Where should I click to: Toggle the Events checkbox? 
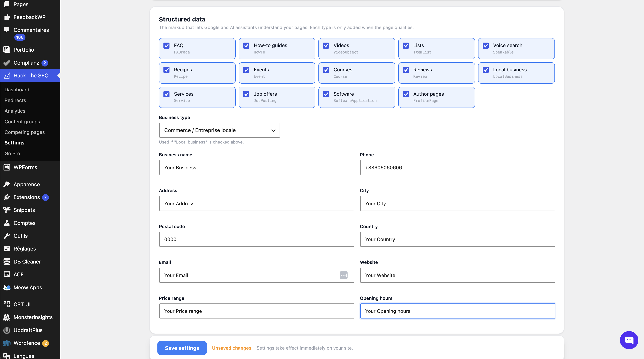tap(246, 70)
